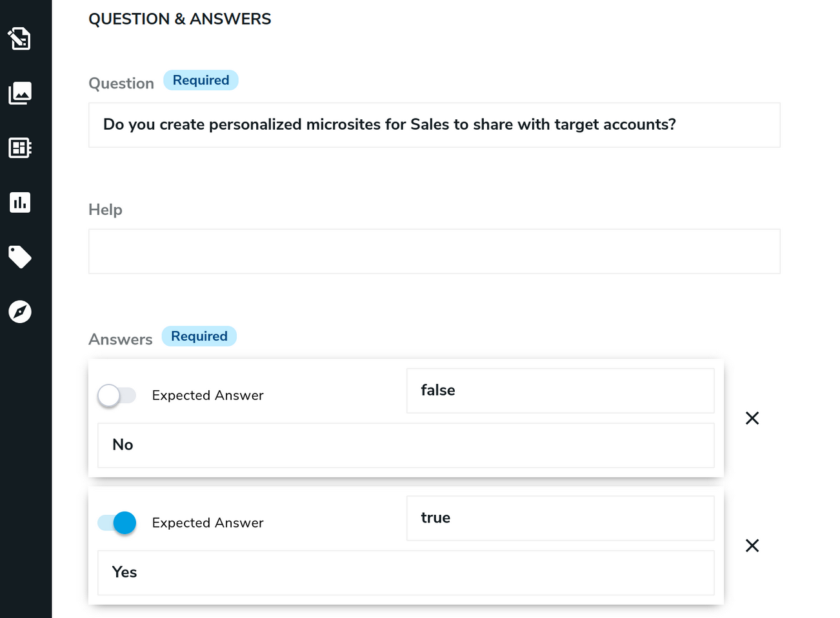Open the compass explore icon
This screenshot has width=840, height=618.
[x=20, y=312]
